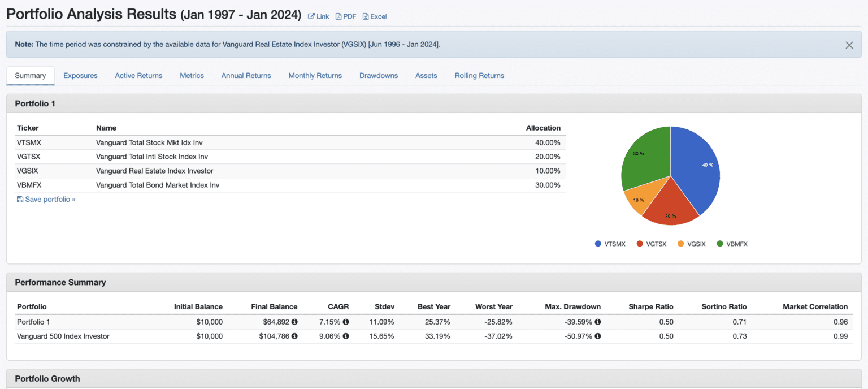Export results via the PDF icon

coord(338,16)
